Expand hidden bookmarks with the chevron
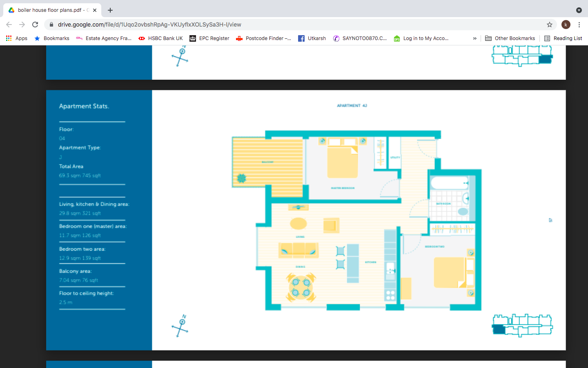The image size is (588, 368). tap(474, 38)
